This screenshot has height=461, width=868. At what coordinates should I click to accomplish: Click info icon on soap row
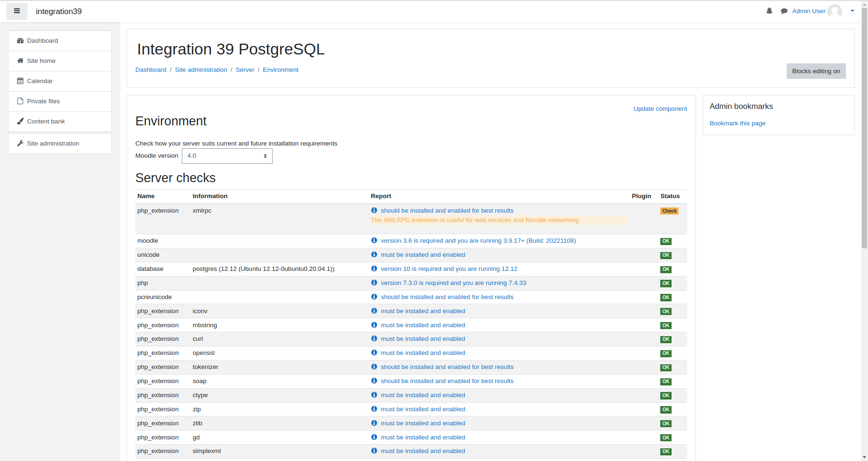pos(374,381)
